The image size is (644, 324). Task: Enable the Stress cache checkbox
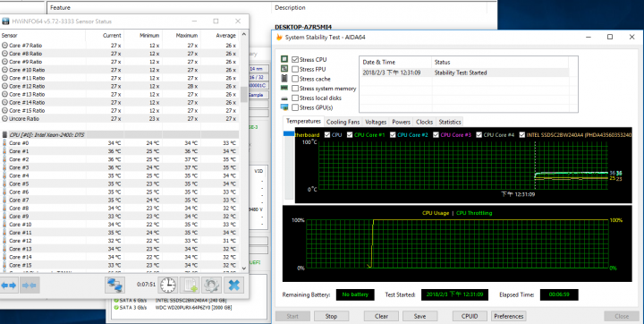point(295,79)
